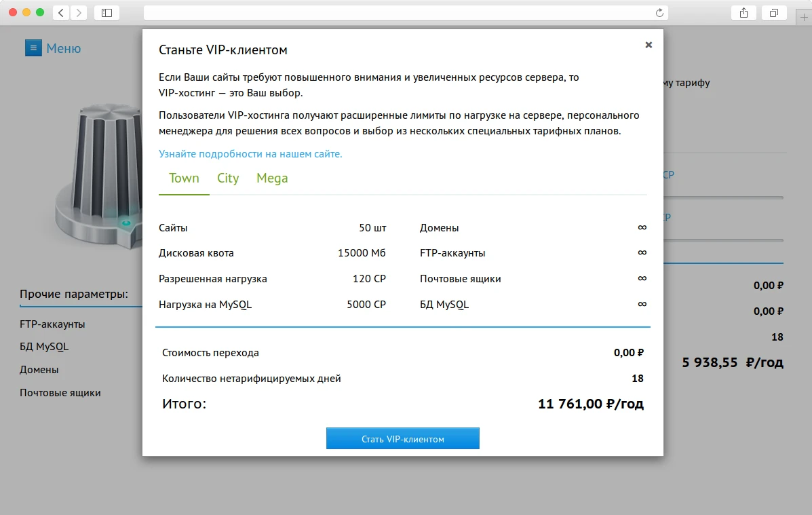
Task: Toggle the Safari sidebar icon
Action: click(107, 12)
